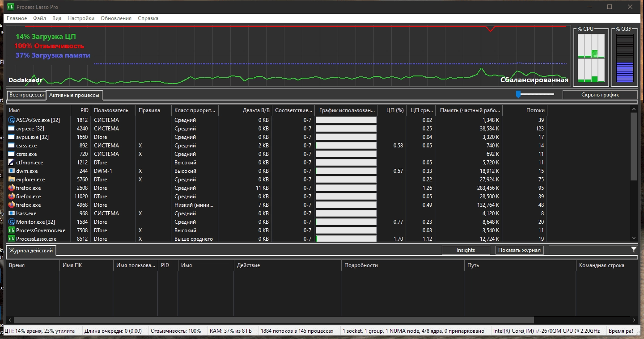Switch to Все процессы tab
The height and width of the screenshot is (339, 644).
(27, 95)
